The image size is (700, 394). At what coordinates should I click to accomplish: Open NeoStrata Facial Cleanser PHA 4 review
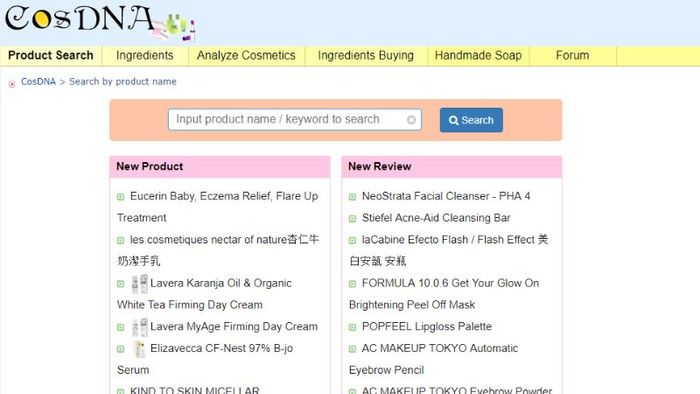446,196
